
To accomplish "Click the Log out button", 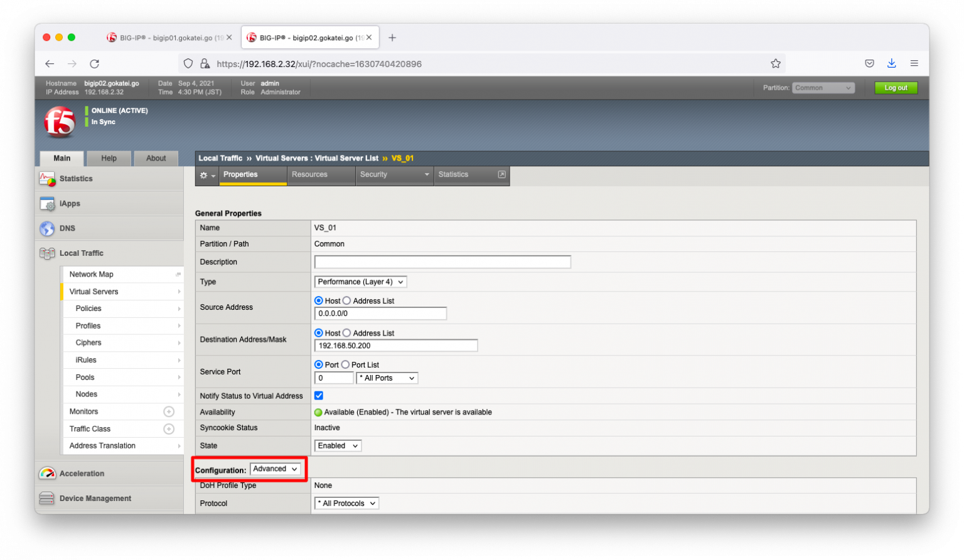I will [x=896, y=88].
